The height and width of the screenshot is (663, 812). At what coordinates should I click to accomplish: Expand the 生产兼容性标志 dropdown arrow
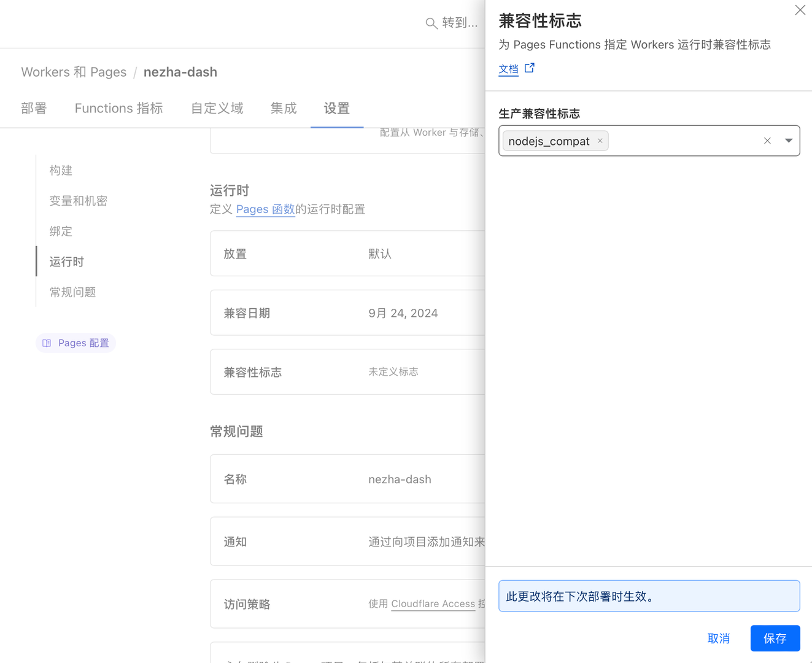pyautogui.click(x=789, y=141)
